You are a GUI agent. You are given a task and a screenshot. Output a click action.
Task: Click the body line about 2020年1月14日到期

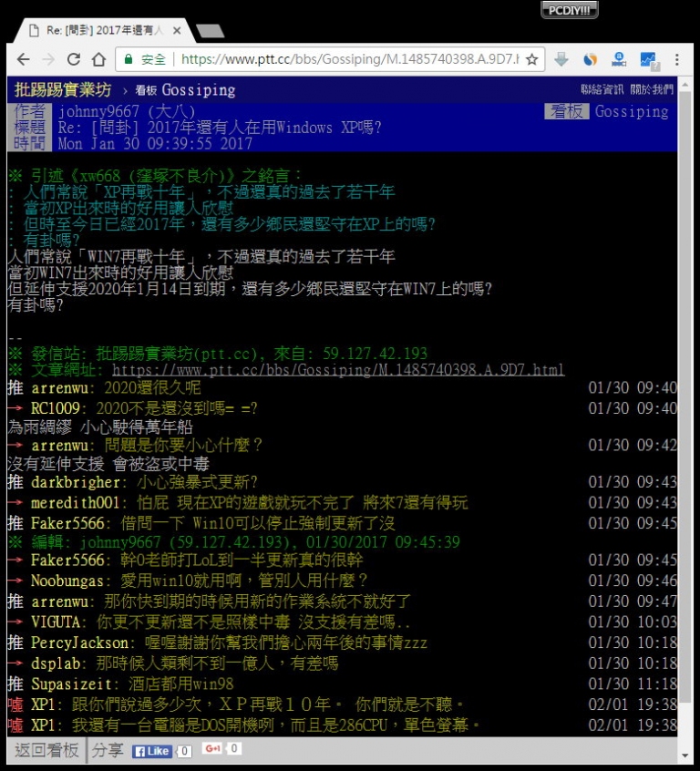tap(250, 289)
